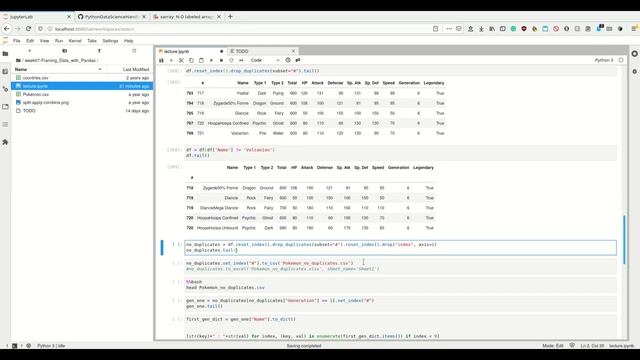640x360 pixels.
Task: Insert a cell below using the plus icon
Action: (171, 60)
